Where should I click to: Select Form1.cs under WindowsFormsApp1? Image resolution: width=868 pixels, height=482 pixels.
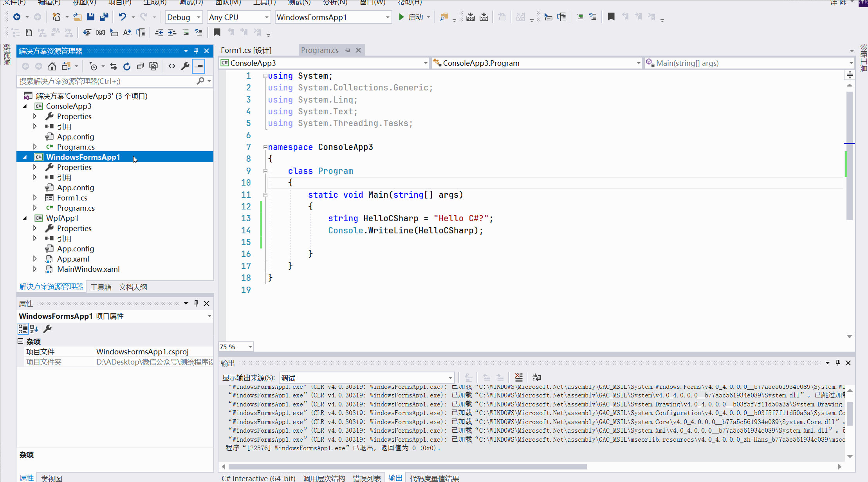[72, 198]
